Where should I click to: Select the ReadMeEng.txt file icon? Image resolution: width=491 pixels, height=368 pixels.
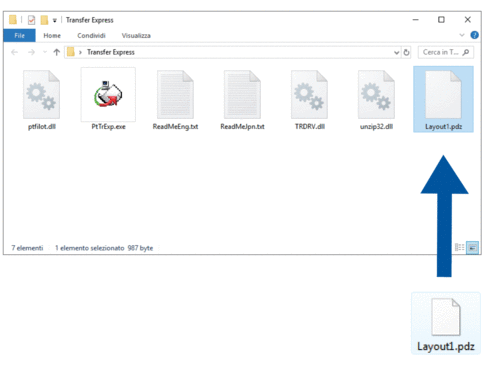coord(175,94)
